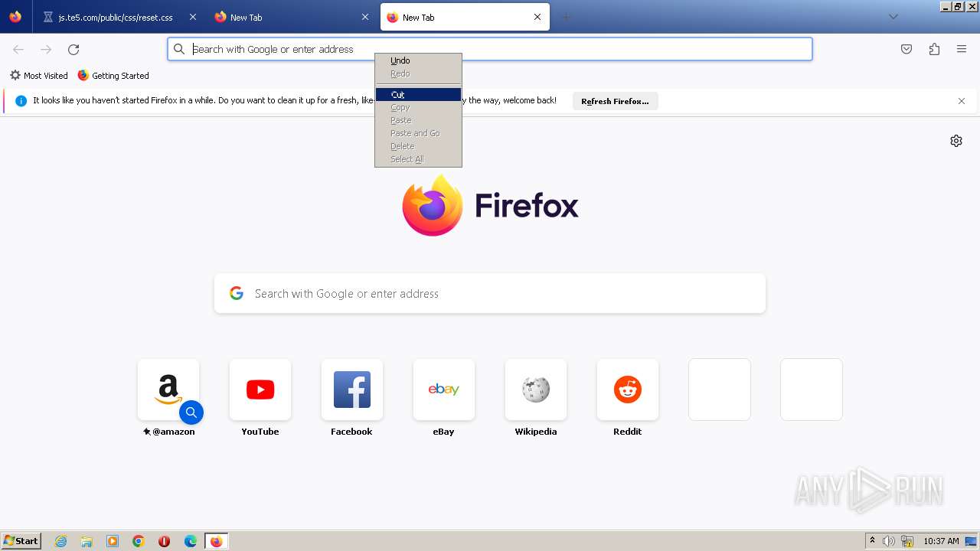980x551 pixels.
Task: Open the Windows Start menu
Action: coord(21,541)
